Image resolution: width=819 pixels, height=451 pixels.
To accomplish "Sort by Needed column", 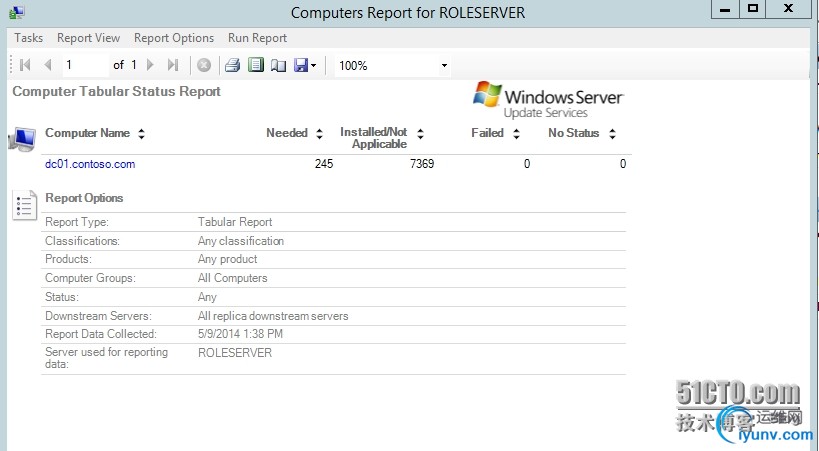I will pyautogui.click(x=319, y=133).
